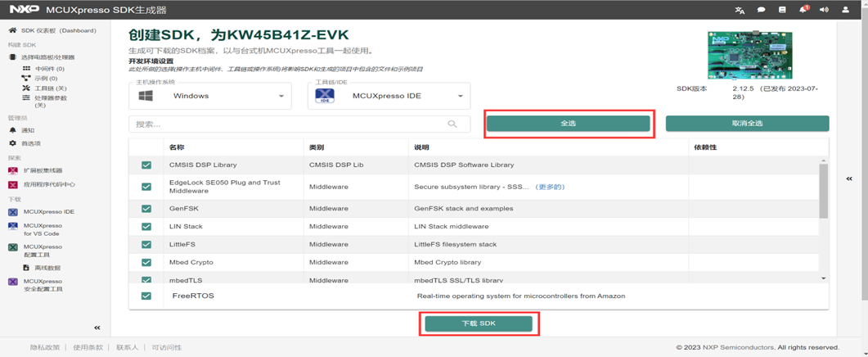Image resolution: width=868 pixels, height=357 pixels.
Task: Click the 'more' link in EdgeLock description
Action: click(550, 187)
